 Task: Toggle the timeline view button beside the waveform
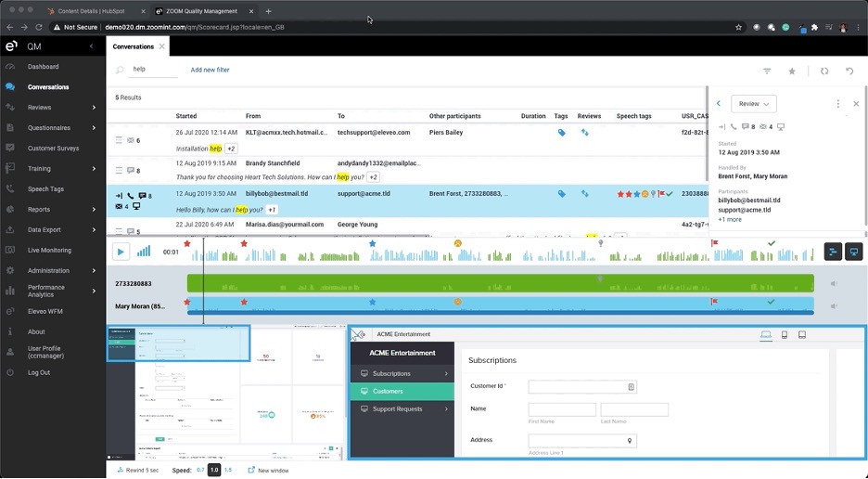click(x=833, y=252)
